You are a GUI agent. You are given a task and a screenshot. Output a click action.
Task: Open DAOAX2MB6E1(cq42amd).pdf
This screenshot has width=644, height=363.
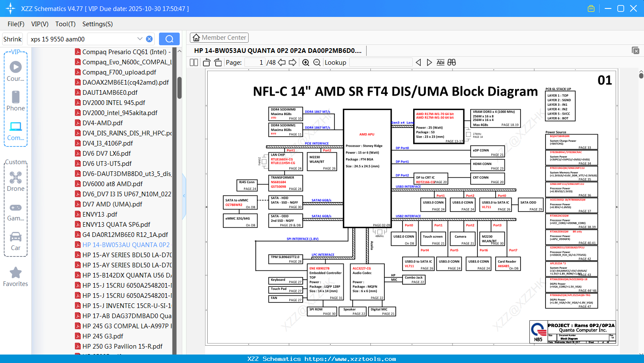[122, 82]
